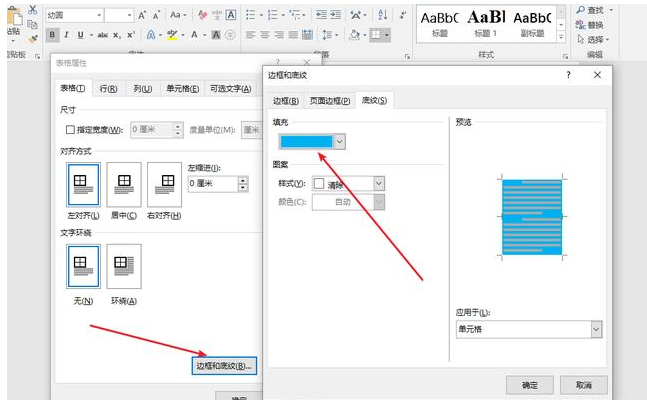Click the font color A button

pos(194,35)
